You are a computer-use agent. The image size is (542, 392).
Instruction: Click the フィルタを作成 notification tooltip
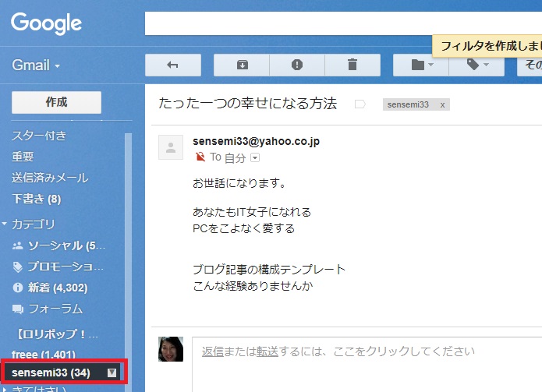[487, 45]
